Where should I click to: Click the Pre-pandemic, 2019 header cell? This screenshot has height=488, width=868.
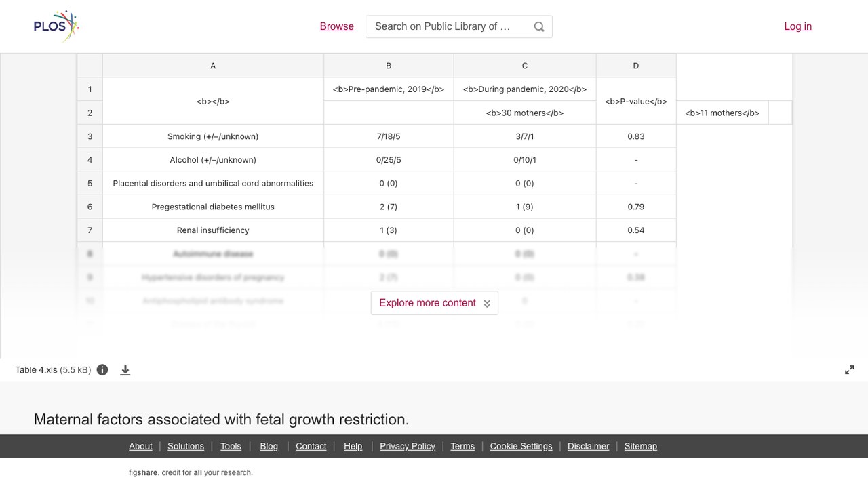(389, 89)
